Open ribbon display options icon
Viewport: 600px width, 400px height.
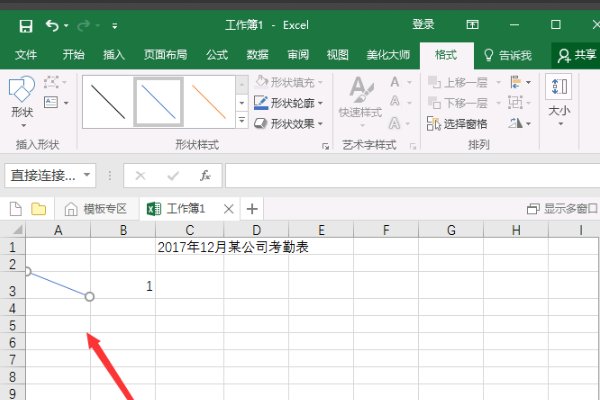click(473, 25)
